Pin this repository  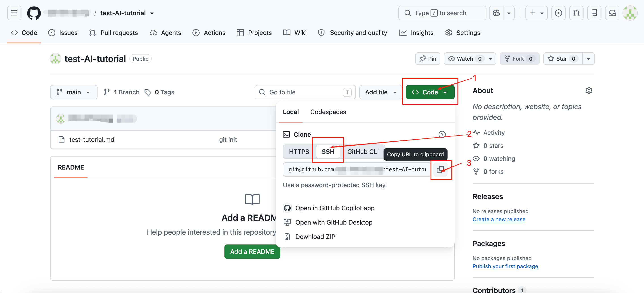(428, 59)
